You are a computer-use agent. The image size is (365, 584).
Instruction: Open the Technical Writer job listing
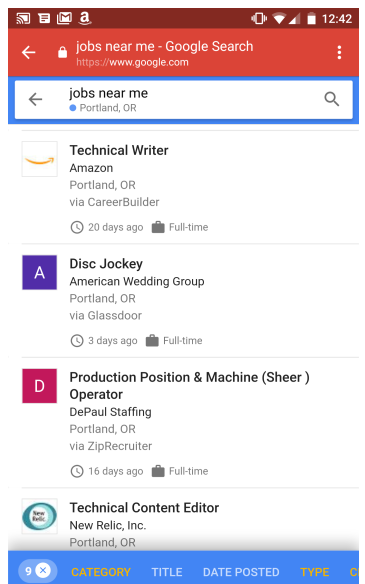click(x=190, y=187)
